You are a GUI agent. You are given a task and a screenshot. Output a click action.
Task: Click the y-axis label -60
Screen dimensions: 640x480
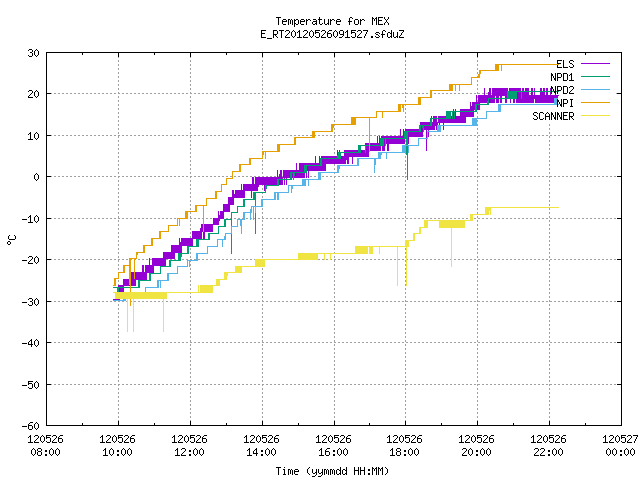[31, 426]
